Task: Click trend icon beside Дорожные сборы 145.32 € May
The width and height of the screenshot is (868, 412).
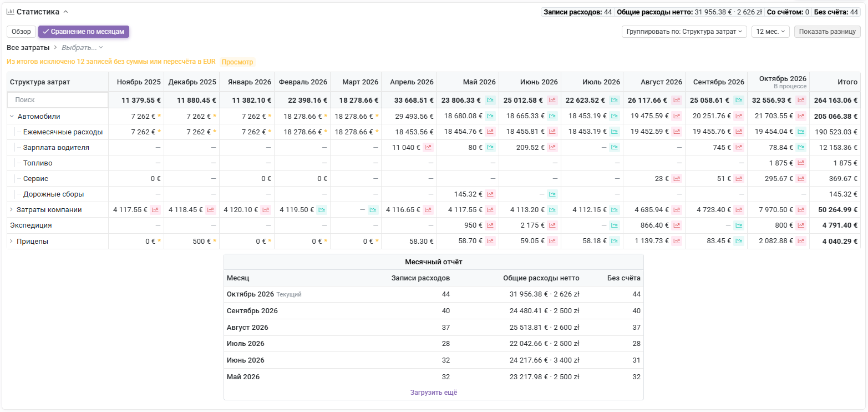Action: pyautogui.click(x=490, y=194)
